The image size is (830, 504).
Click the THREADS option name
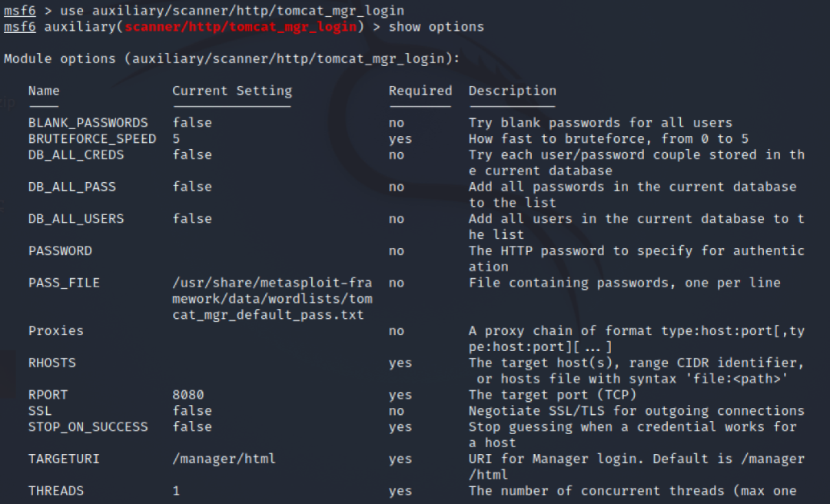[x=56, y=491]
